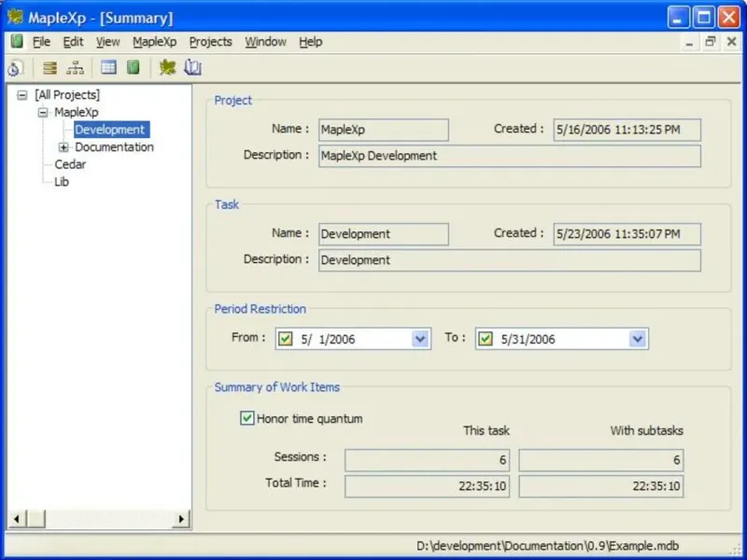Toggle the From date checkbox
The height and width of the screenshot is (560, 747).
point(286,339)
